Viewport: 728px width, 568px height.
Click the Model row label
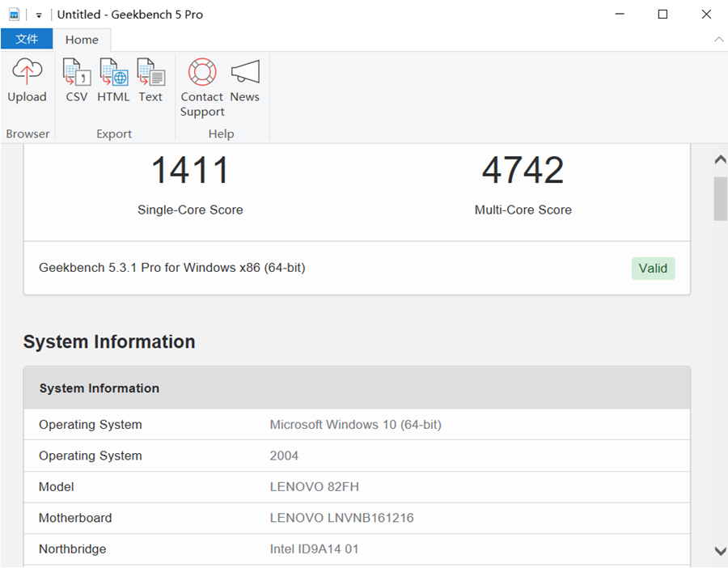point(56,487)
